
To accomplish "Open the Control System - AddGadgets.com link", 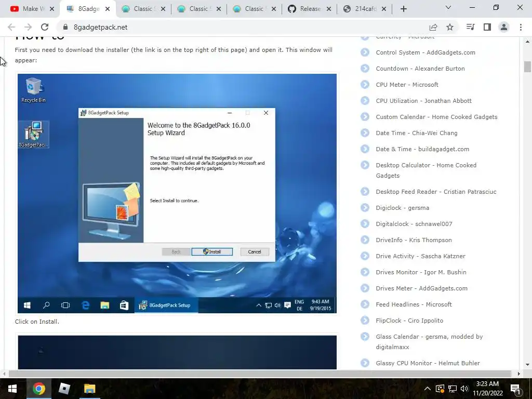I will 425,52.
